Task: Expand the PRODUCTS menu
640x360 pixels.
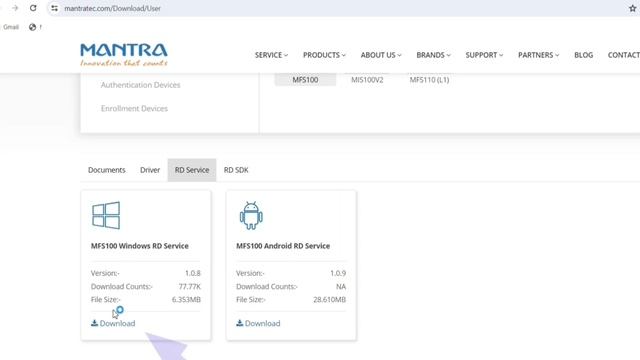Action: point(324,55)
